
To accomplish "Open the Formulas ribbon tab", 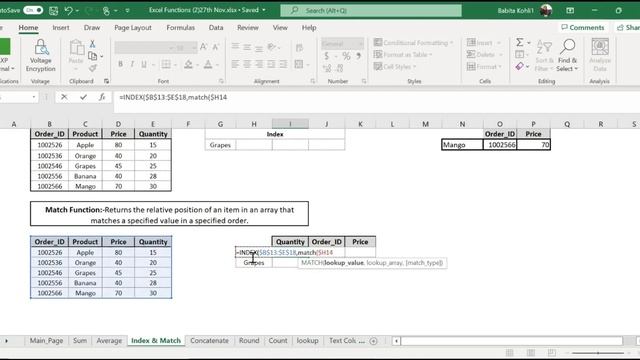I will tap(180, 28).
